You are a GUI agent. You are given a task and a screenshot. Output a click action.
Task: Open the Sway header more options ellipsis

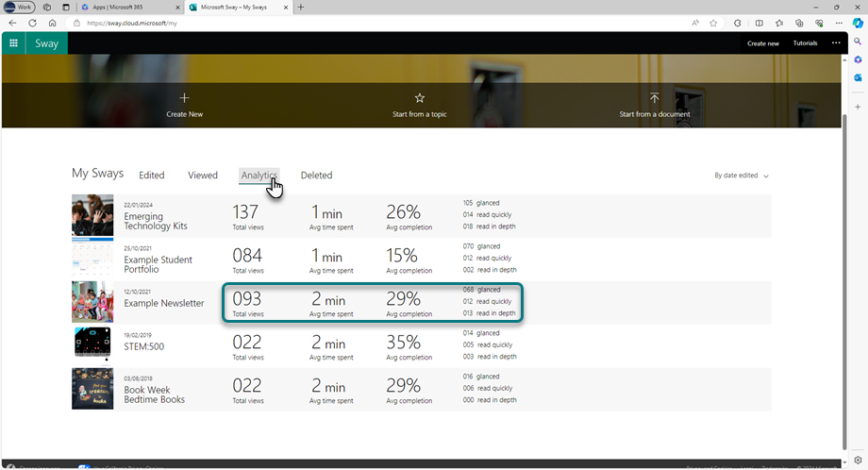[x=836, y=43]
